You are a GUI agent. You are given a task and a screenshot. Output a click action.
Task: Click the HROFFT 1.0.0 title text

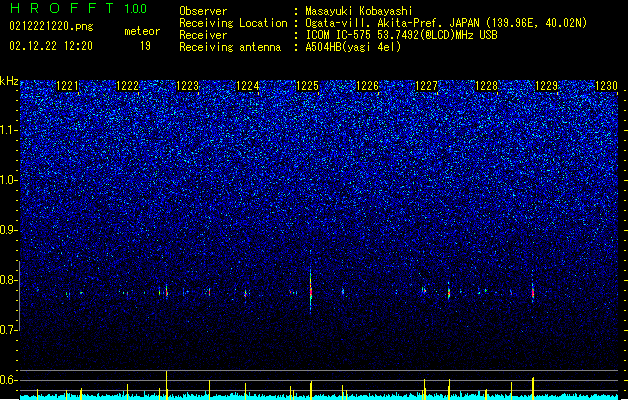pos(78,8)
